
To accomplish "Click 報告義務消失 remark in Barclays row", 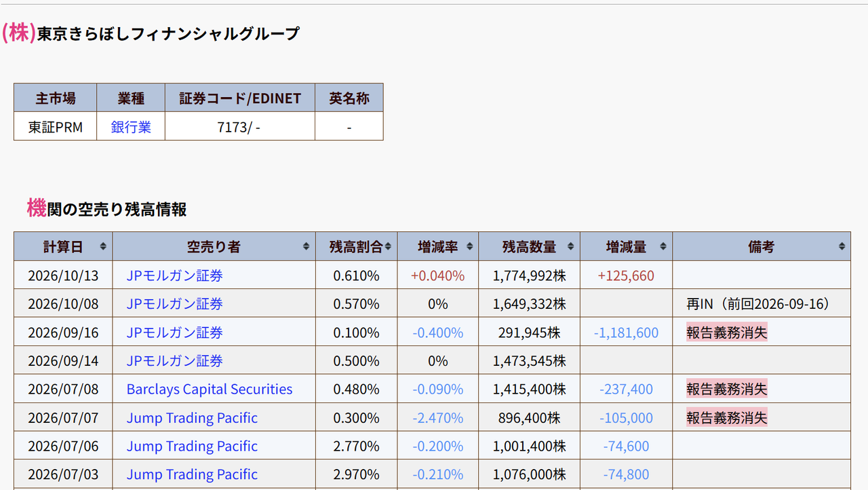I will pyautogui.click(x=727, y=390).
